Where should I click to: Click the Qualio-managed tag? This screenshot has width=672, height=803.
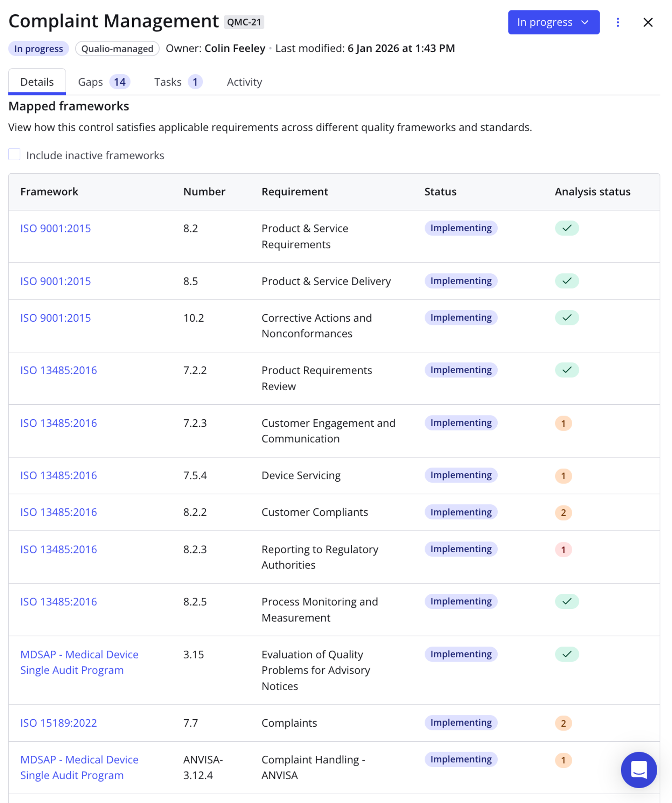pos(117,49)
